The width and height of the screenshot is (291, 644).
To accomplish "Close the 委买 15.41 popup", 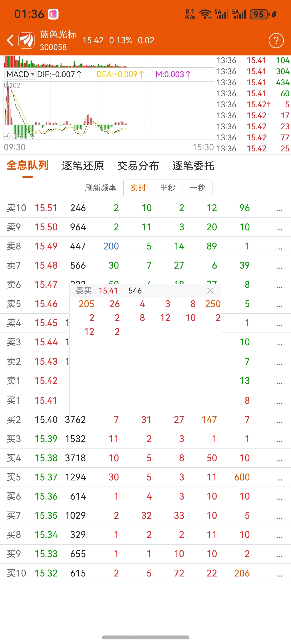I will 210,291.
